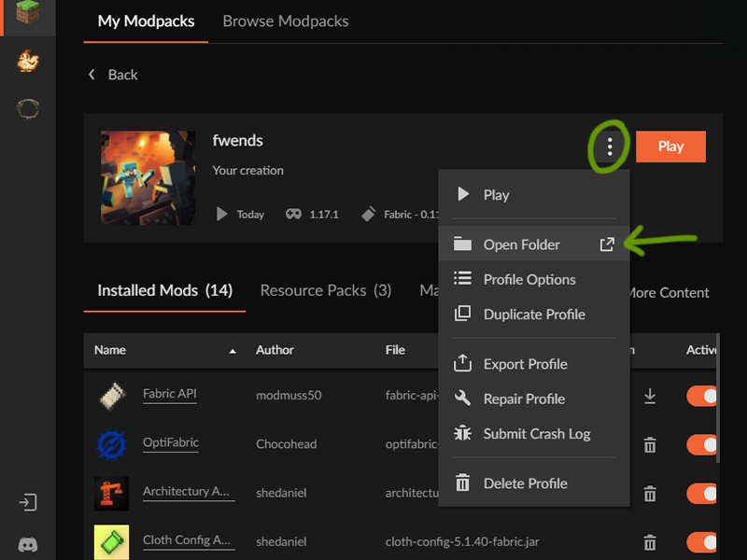The width and height of the screenshot is (747, 560).
Task: Click the fwends modpack thumbnail image
Action: pos(148,177)
